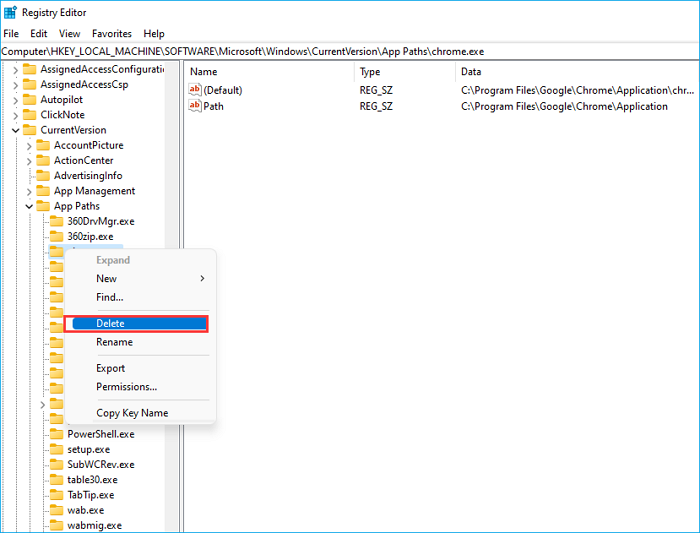700x533 pixels.
Task: Expand the AccountPicture tree node
Action: point(29,145)
